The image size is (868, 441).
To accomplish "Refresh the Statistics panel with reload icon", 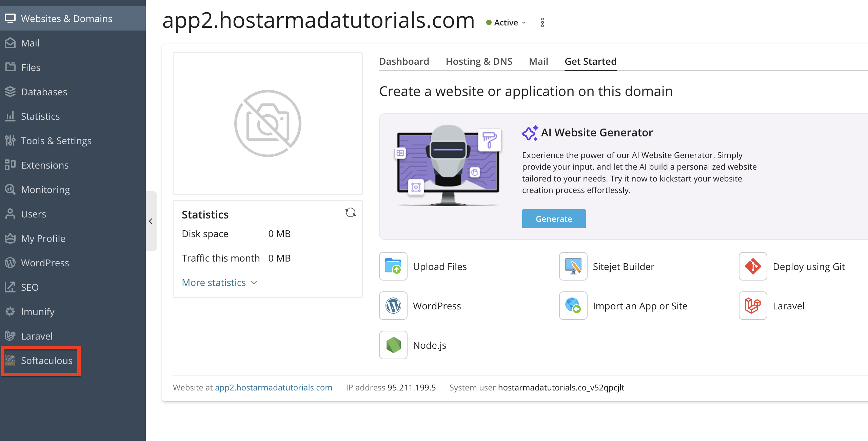I will 350,213.
